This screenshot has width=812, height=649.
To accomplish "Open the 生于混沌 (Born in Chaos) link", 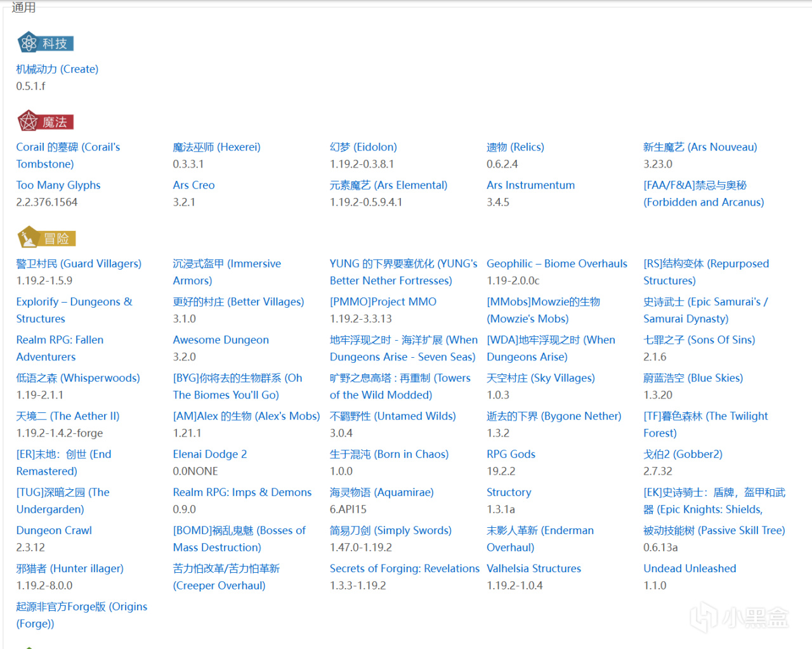I will (389, 454).
